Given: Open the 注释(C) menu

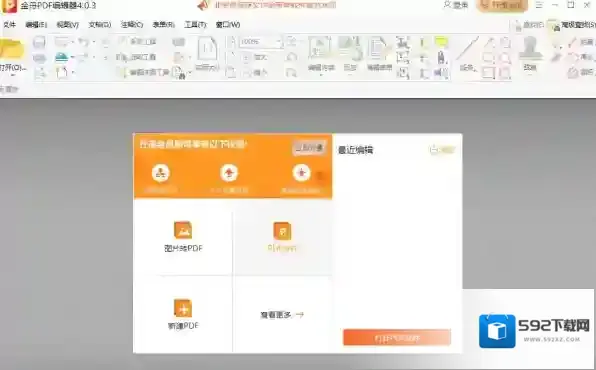Looking at the screenshot, I should click(132, 25).
